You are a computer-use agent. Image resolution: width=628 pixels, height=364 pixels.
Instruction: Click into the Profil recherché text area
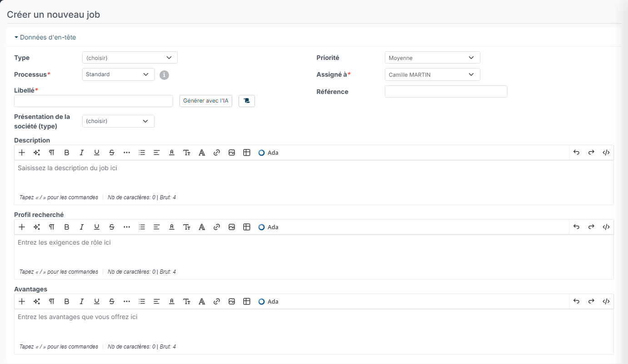pos(314,251)
